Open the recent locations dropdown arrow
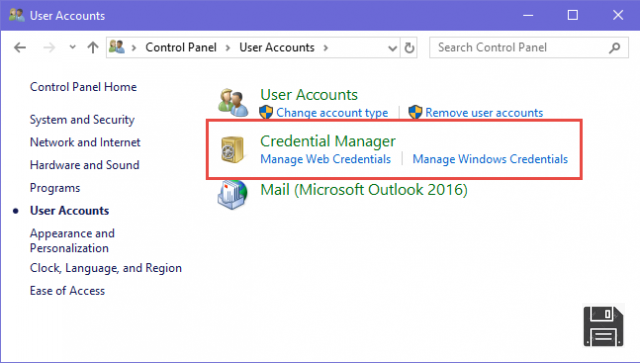Viewport: 640px width, 363px height. pyautogui.click(x=72, y=47)
